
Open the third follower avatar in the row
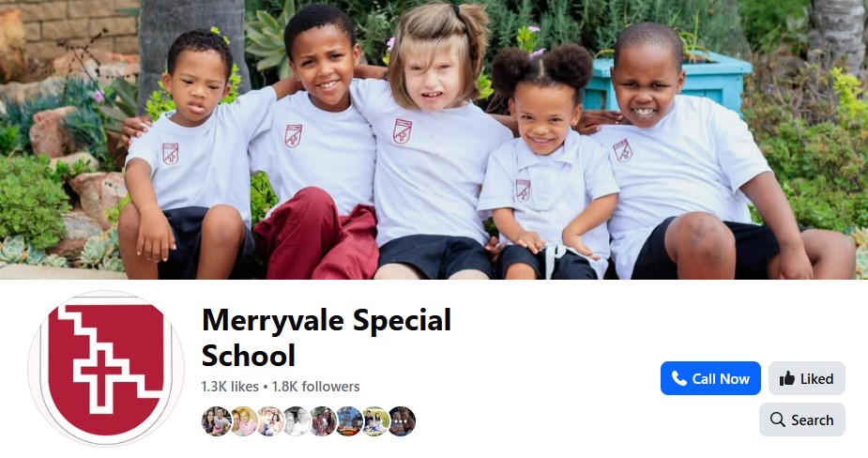point(269,421)
